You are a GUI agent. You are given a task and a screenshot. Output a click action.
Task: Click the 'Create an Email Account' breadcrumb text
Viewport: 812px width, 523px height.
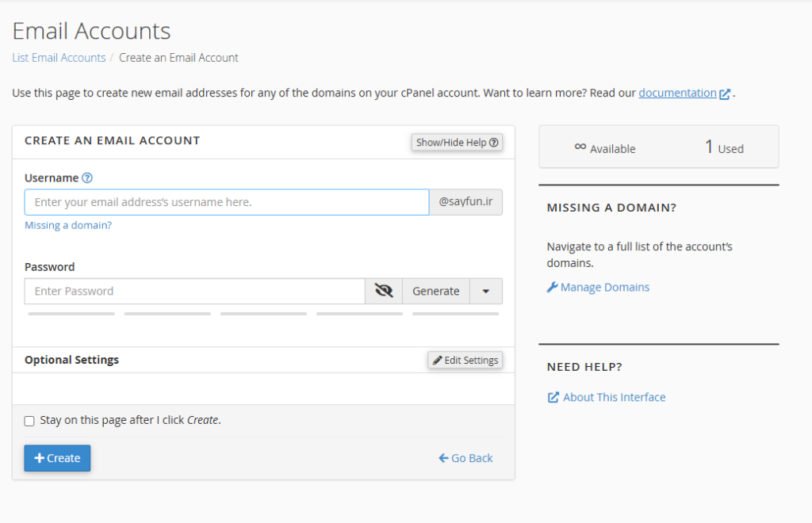pos(178,57)
